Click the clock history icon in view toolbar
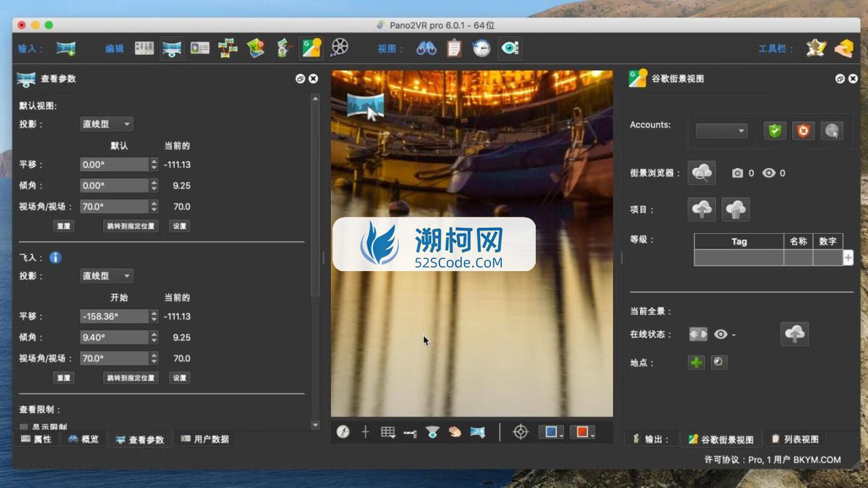868x488 pixels. coord(481,48)
